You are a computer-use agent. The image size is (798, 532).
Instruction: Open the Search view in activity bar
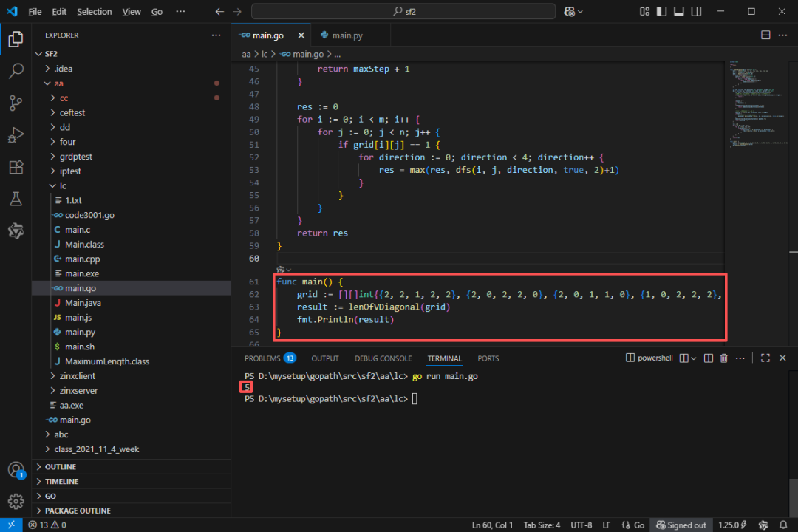point(16,71)
